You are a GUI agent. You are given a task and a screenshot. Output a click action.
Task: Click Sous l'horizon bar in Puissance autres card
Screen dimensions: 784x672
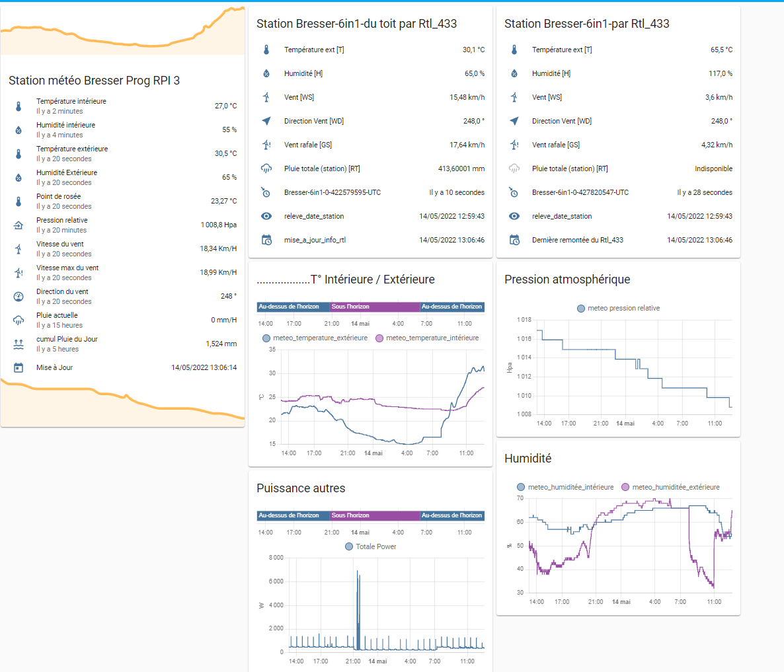click(374, 515)
